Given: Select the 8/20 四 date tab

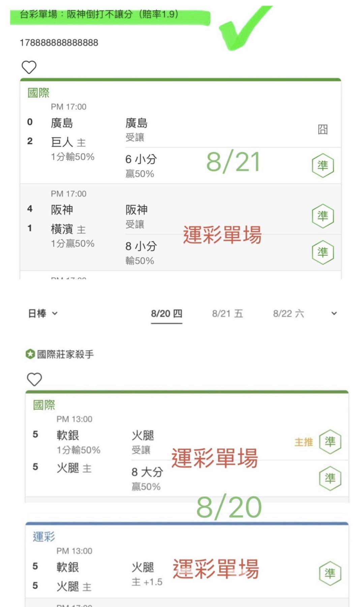Looking at the screenshot, I should pyautogui.click(x=166, y=314).
